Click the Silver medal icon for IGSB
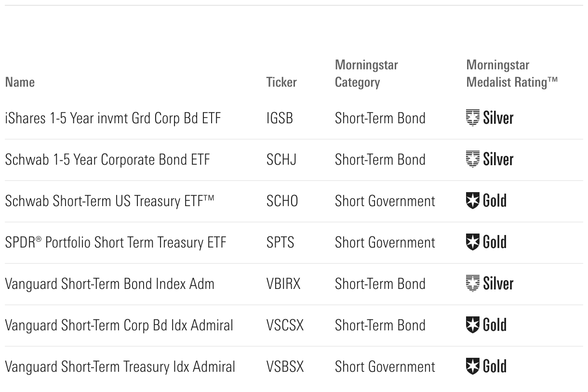Image resolution: width=588 pixels, height=392 pixels. coord(473,118)
